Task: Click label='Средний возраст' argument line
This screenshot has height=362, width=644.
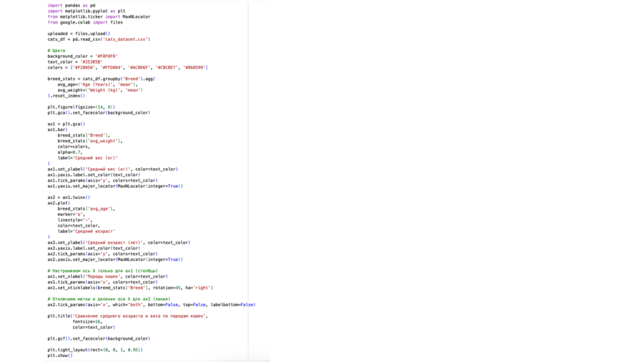Action: [x=87, y=232]
